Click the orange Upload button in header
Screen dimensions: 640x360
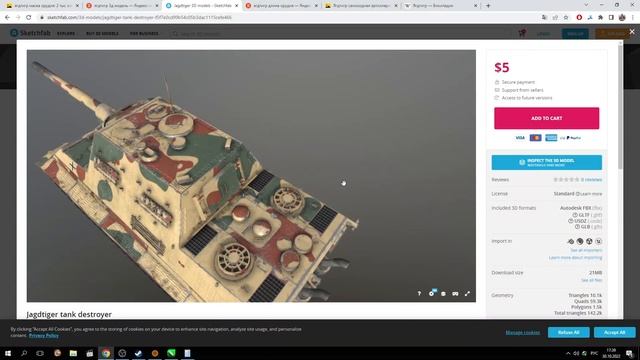pyautogui.click(x=613, y=33)
